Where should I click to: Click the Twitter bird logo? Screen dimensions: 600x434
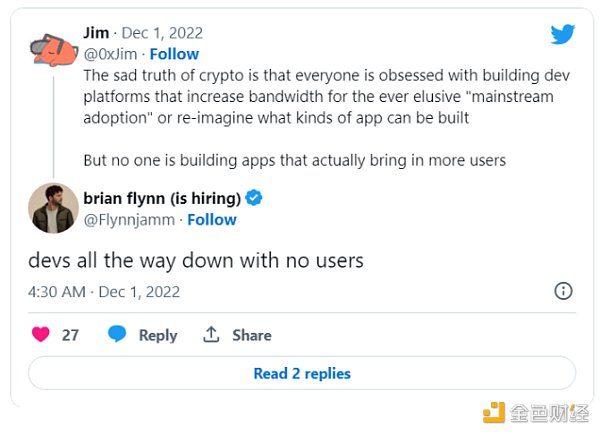pyautogui.click(x=563, y=34)
